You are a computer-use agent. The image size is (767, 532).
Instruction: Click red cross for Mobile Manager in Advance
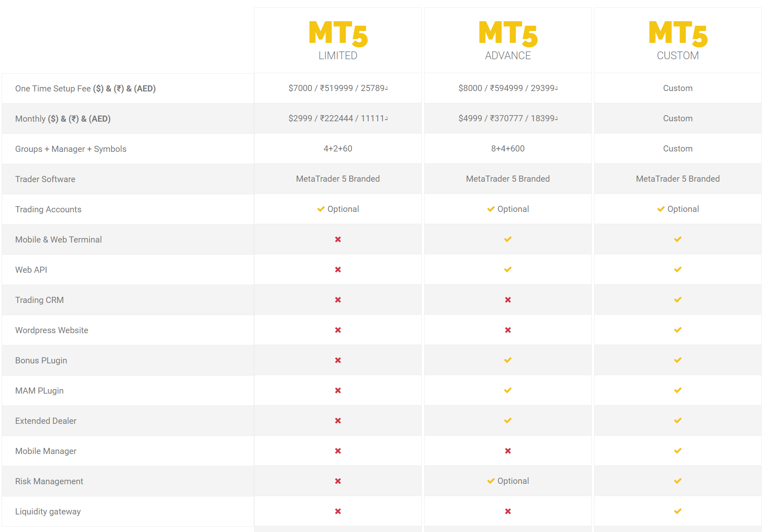(x=508, y=451)
